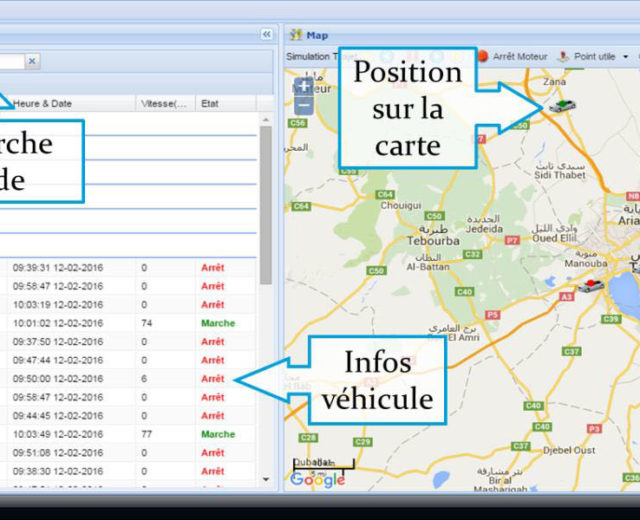Click the vehicle marker near Manouba

pos(591,287)
